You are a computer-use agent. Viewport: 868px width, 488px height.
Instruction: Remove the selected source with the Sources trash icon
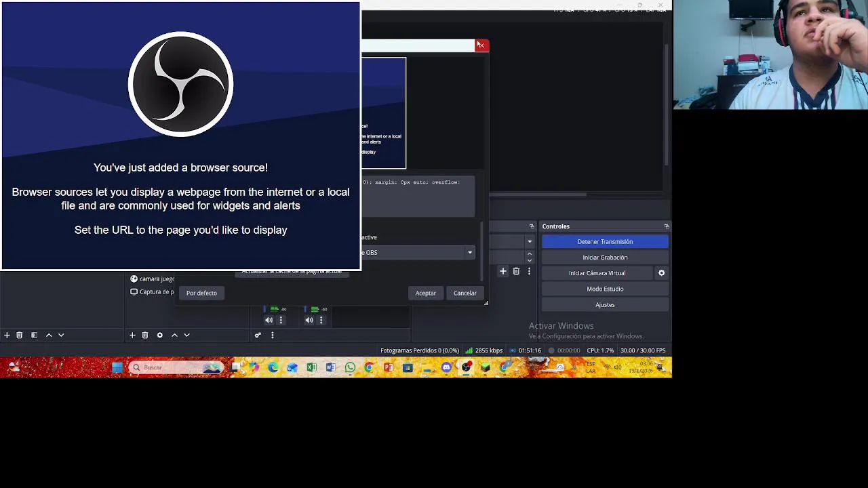pos(145,335)
